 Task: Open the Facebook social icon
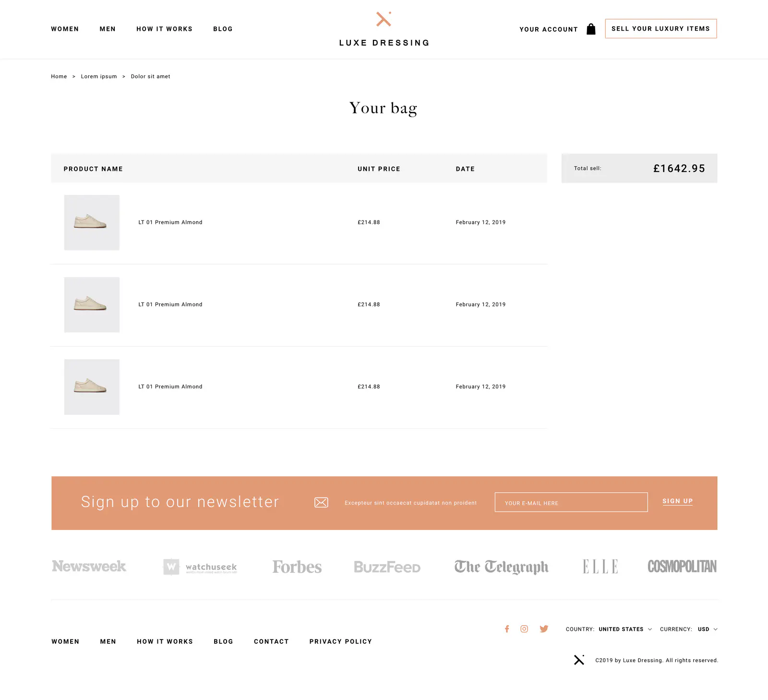pos(507,629)
